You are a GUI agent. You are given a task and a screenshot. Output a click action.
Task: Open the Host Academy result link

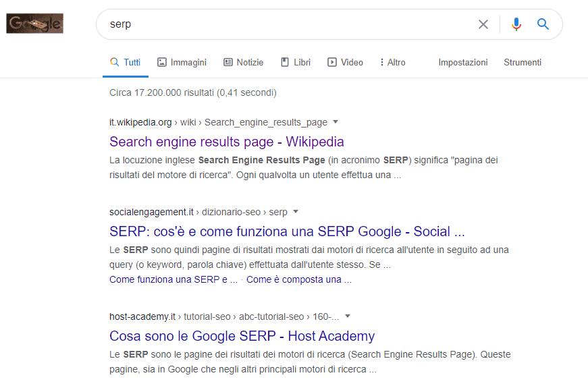(x=242, y=336)
